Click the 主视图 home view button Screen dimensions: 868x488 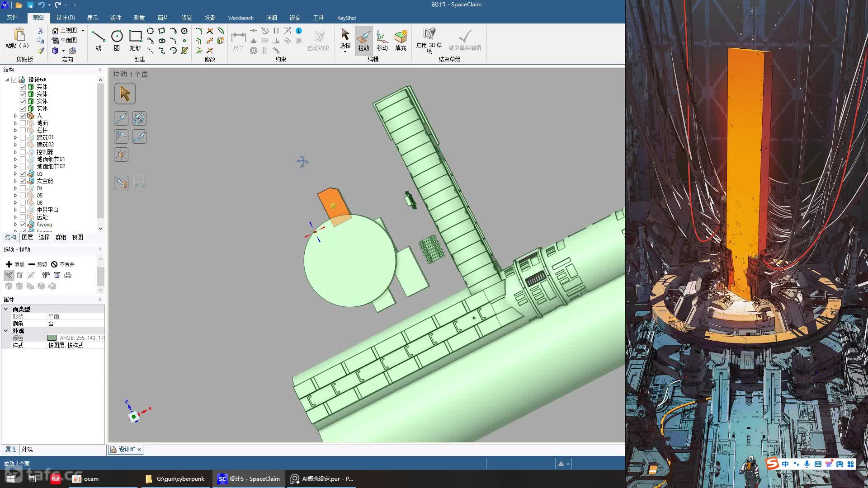click(x=65, y=31)
